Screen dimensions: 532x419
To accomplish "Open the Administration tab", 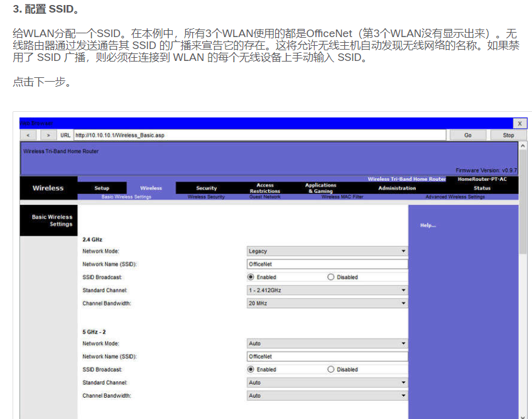I will 397,188.
